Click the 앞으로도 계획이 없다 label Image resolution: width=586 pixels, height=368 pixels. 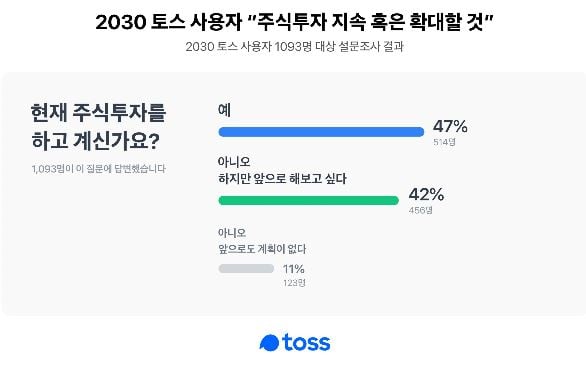click(x=262, y=249)
